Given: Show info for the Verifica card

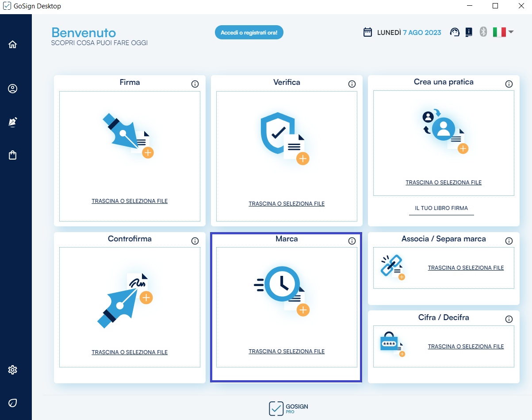Looking at the screenshot, I should point(352,84).
